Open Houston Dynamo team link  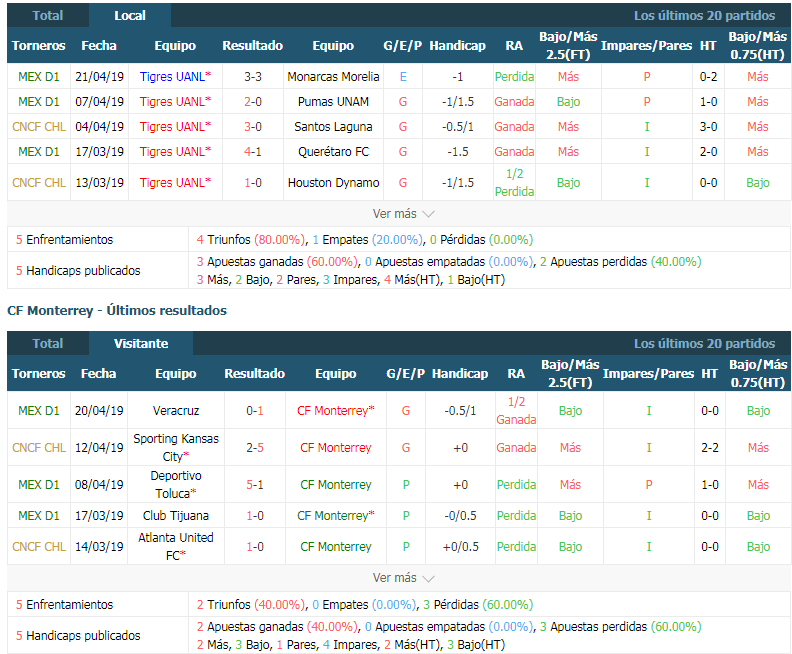[333, 183]
